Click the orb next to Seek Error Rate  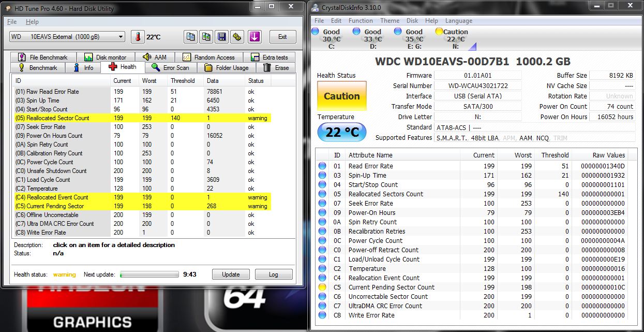322,204
